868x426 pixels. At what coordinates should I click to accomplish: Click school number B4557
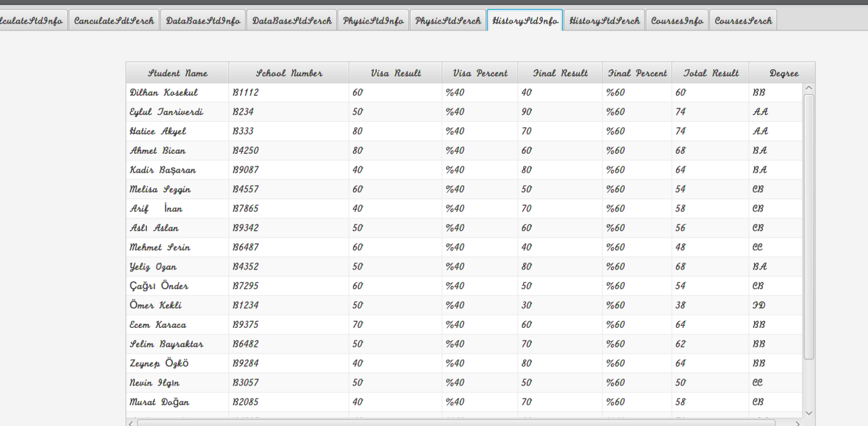click(245, 189)
